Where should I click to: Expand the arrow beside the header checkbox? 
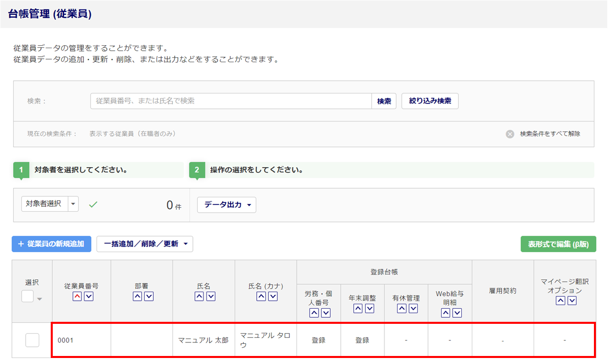(40, 299)
